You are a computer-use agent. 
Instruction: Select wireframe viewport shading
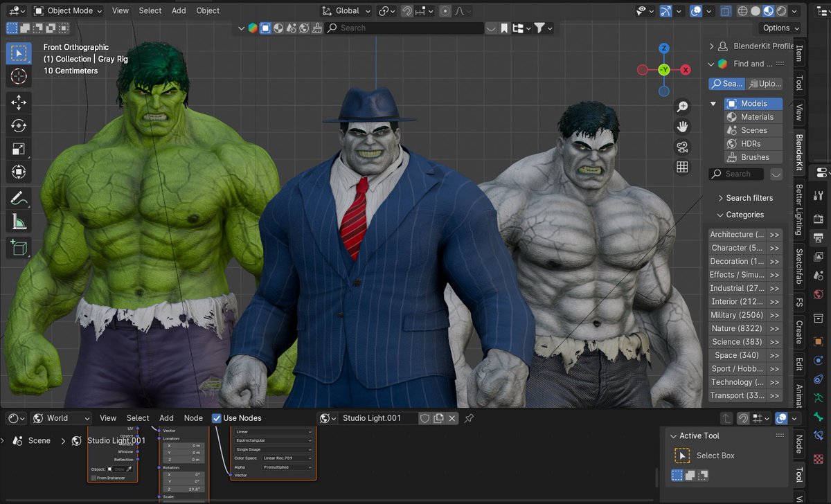pyautogui.click(x=744, y=11)
